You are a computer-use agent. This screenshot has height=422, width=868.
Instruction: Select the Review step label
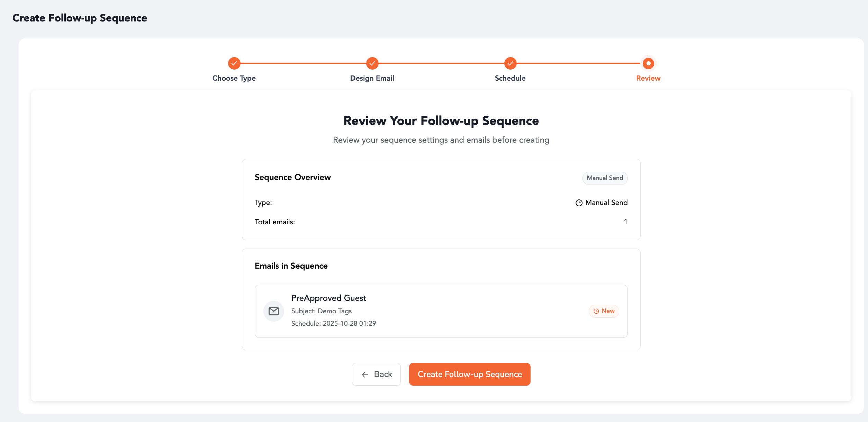(648, 78)
